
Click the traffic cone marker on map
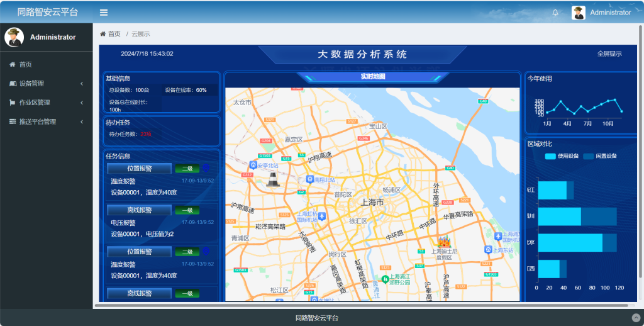[273, 180]
